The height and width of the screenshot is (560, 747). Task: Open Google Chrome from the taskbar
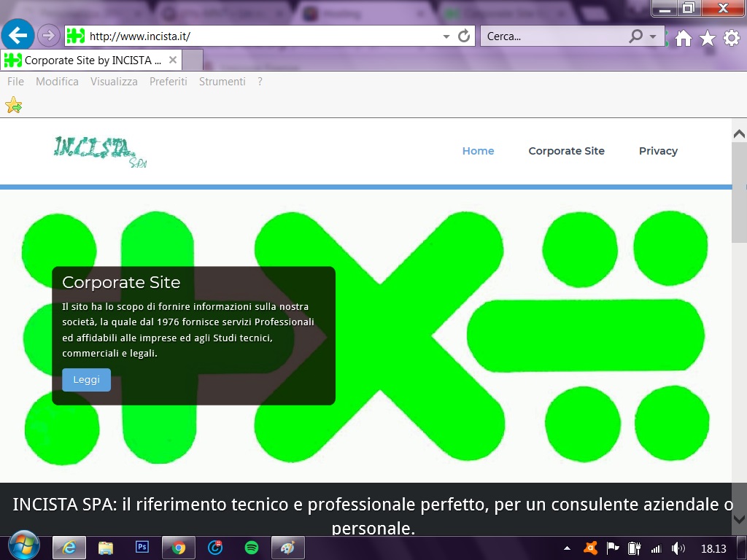179,548
